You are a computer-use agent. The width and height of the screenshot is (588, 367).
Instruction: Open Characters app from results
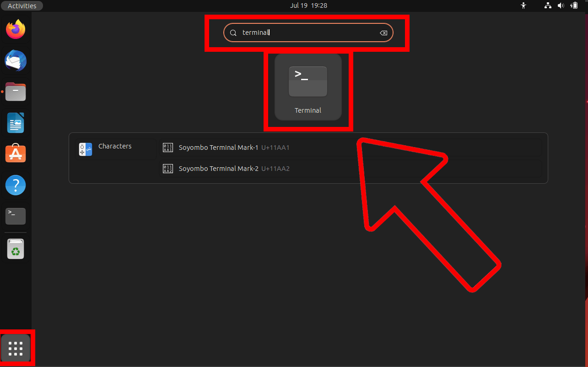[115, 146]
